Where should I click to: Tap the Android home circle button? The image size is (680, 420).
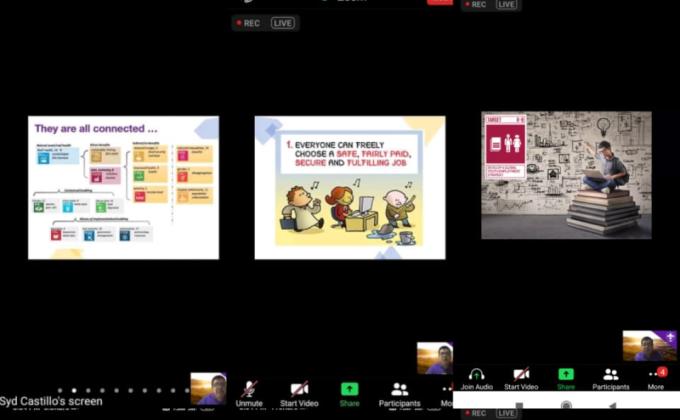[566, 406]
